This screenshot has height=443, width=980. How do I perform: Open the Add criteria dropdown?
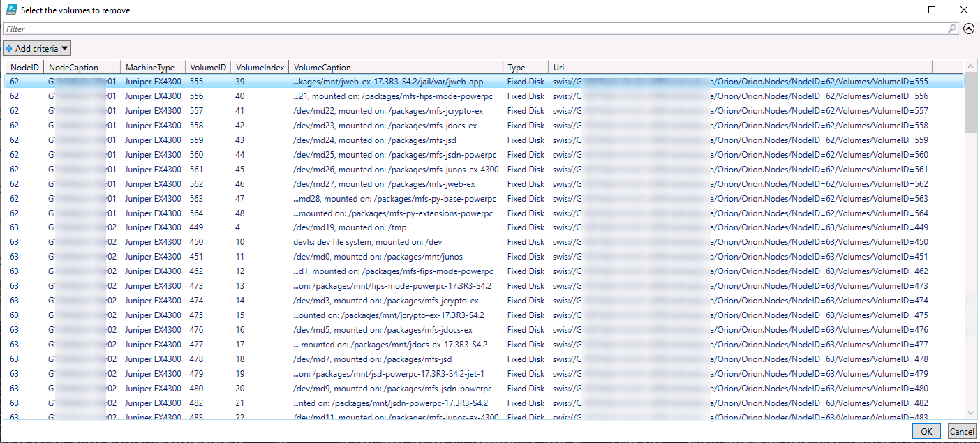pyautogui.click(x=38, y=48)
